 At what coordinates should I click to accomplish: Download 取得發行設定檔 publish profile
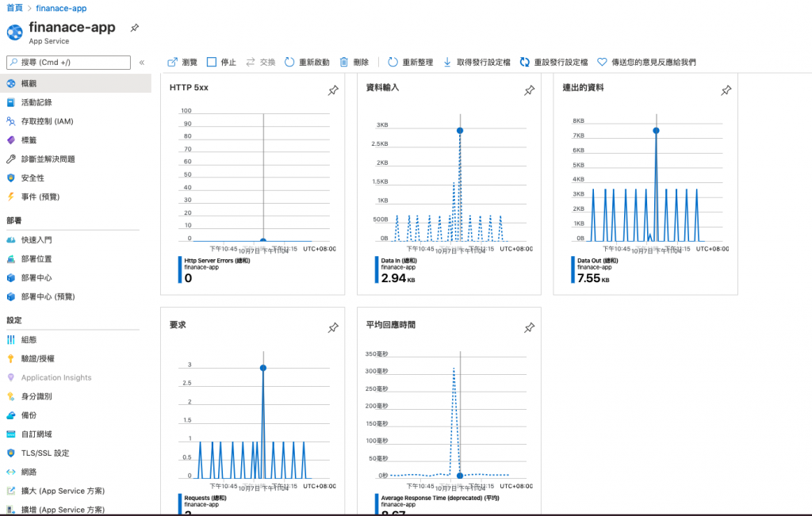[477, 62]
